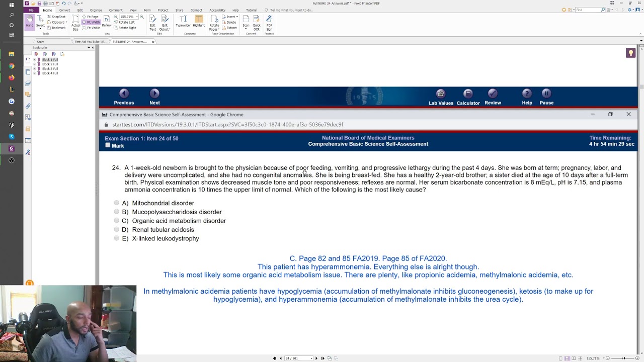Set zoom to Actual Size

pyautogui.click(x=75, y=23)
